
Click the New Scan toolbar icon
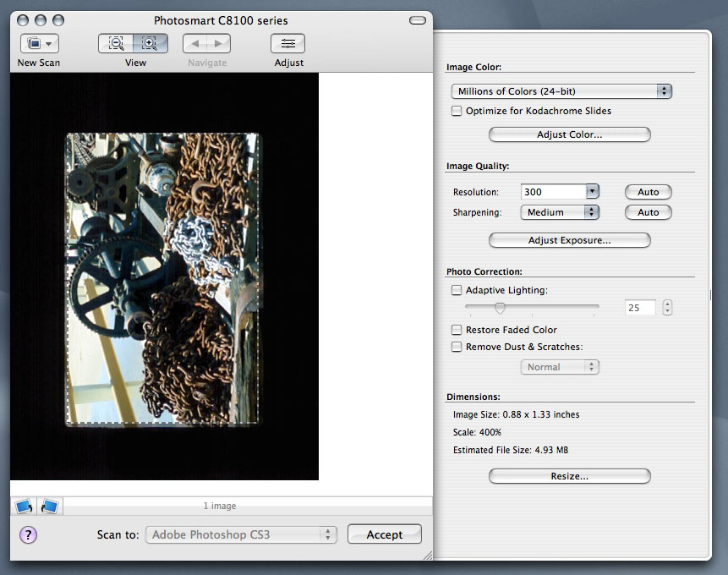pos(39,44)
